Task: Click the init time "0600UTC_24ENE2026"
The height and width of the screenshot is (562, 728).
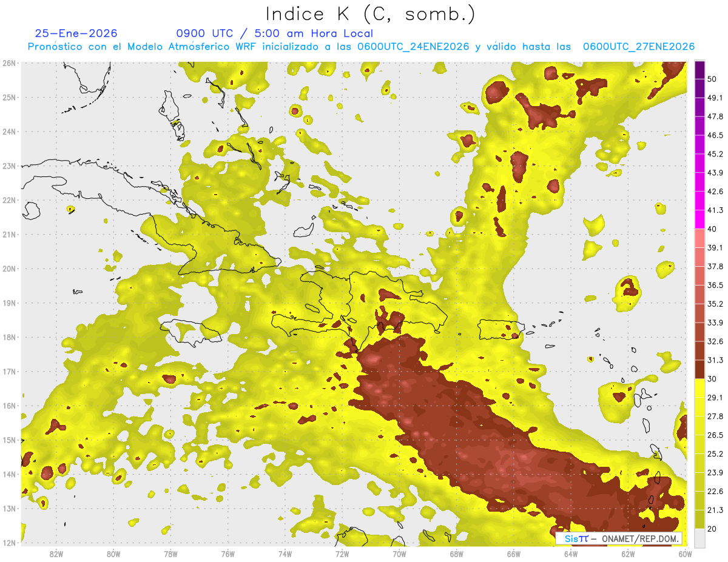Action: [413, 47]
